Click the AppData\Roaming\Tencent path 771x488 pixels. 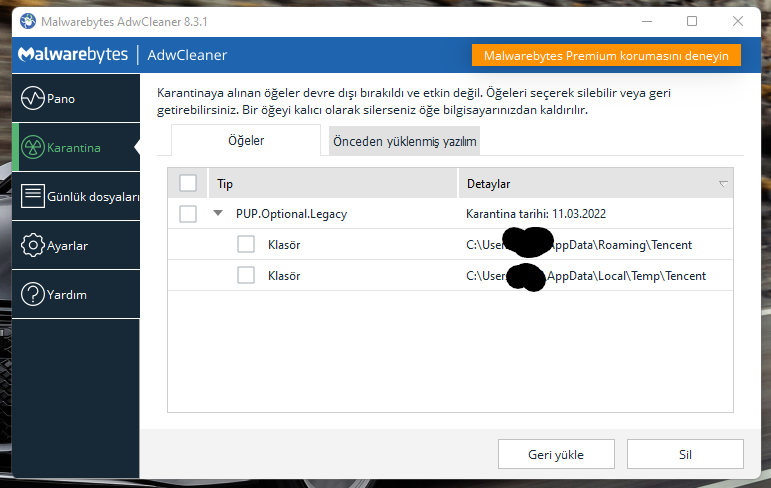tap(579, 244)
